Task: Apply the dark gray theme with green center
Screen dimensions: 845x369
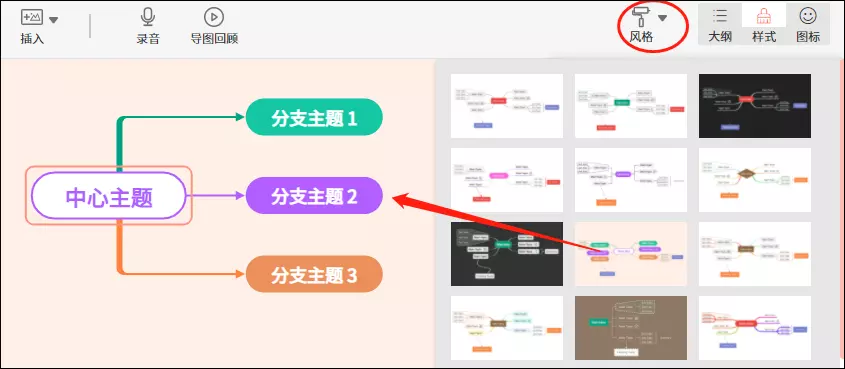Action: point(507,254)
